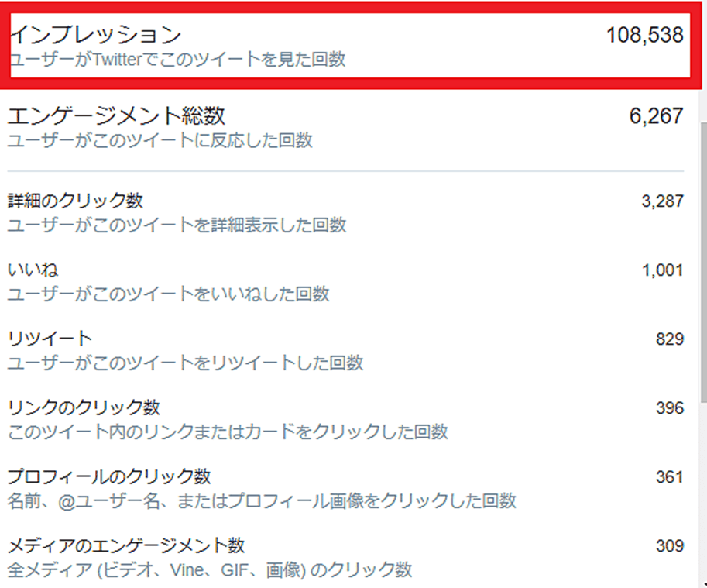Screen dimensions: 707x588
Task: Click the インプレッション heading
Action: (x=95, y=35)
